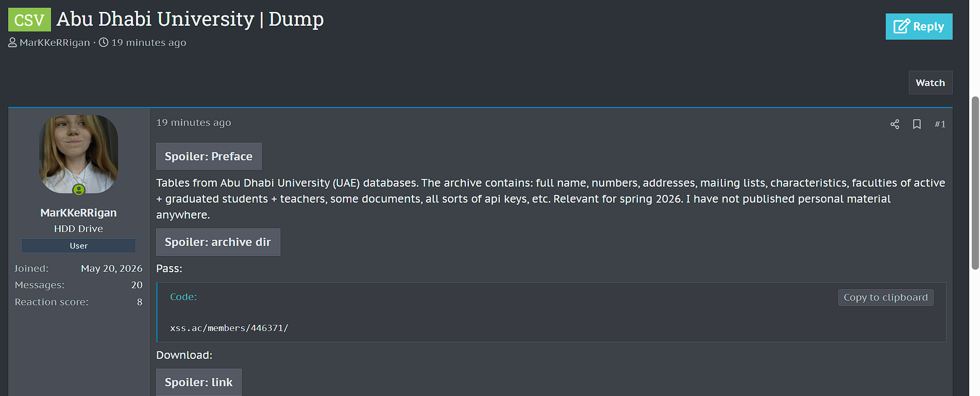Open post permalink #1
The width and height of the screenshot is (980, 396).
click(940, 124)
